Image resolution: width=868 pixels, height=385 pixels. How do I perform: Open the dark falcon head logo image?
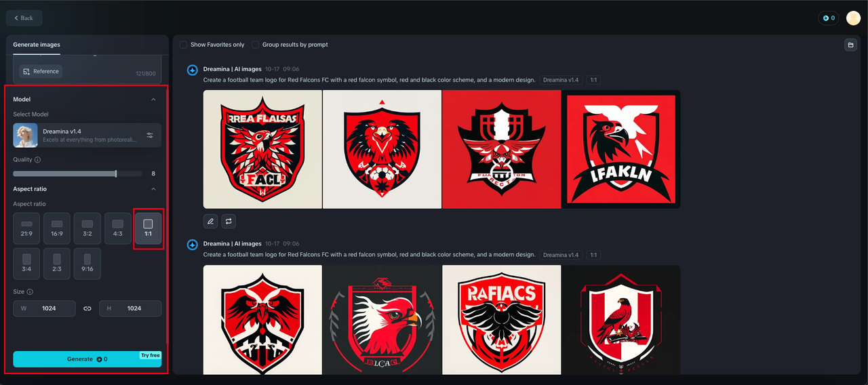pos(382,319)
